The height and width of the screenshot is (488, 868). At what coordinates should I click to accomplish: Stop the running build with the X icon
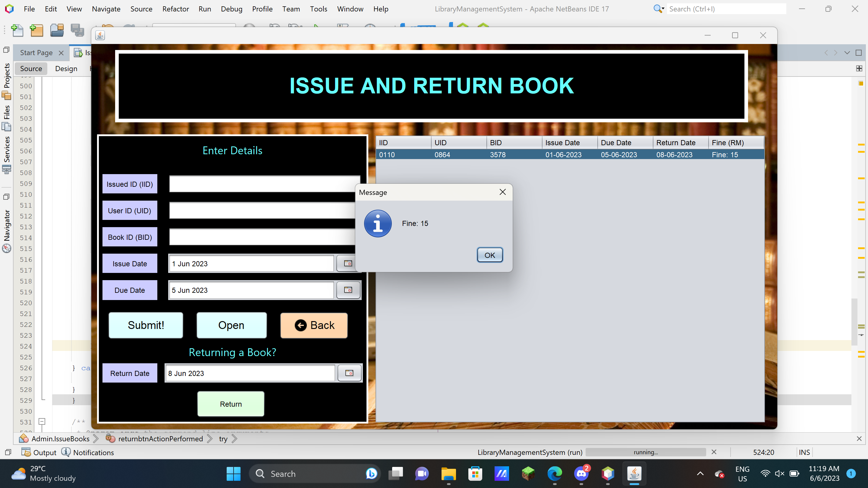(714, 452)
